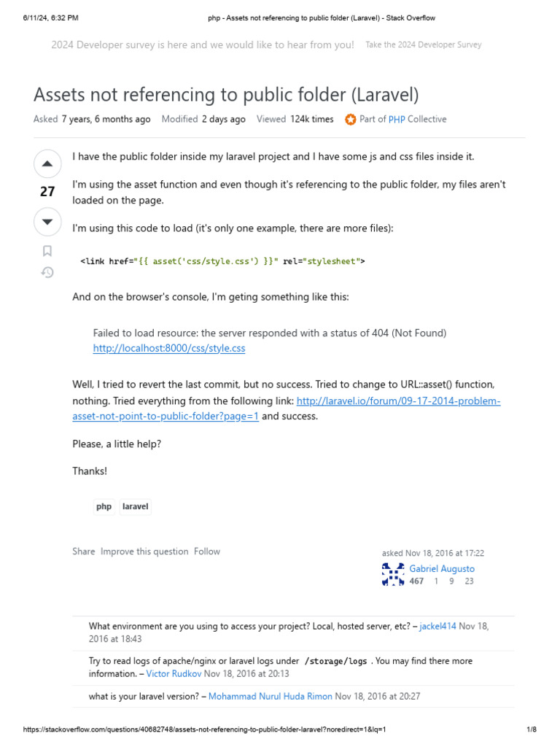The height and width of the screenshot is (747, 560).
Task: Downvote the question
Action: tap(47, 221)
